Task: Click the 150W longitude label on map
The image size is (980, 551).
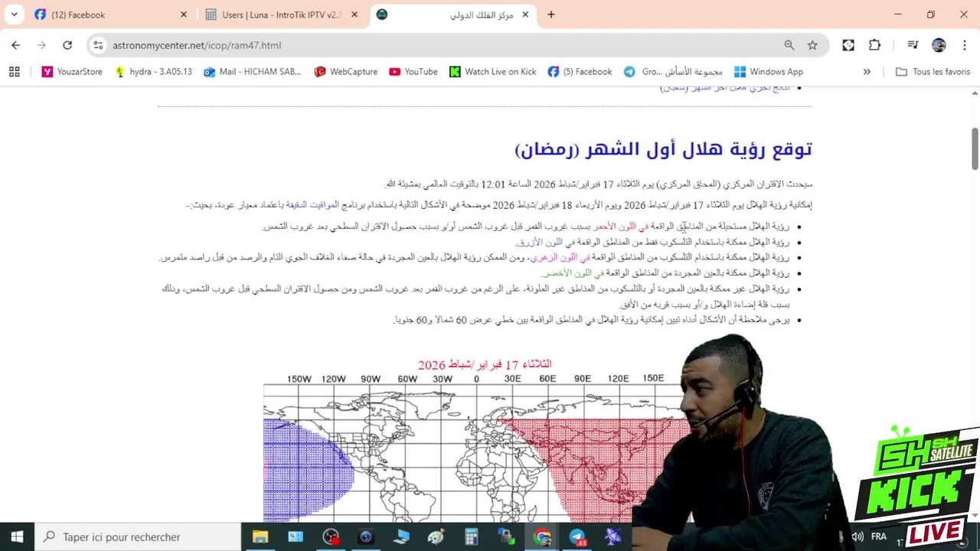Action: tap(299, 379)
